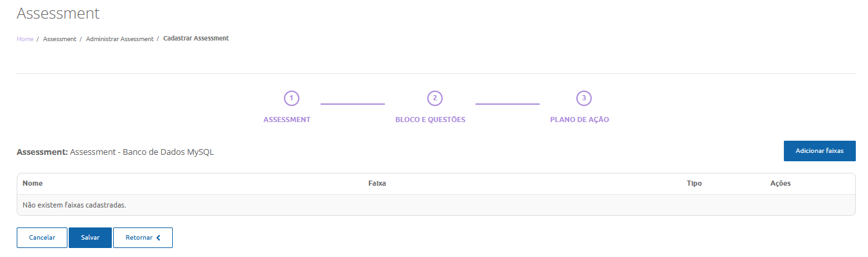868x257 pixels.
Task: Select the Cadastrar Assessment breadcrumb
Action: [x=196, y=39]
